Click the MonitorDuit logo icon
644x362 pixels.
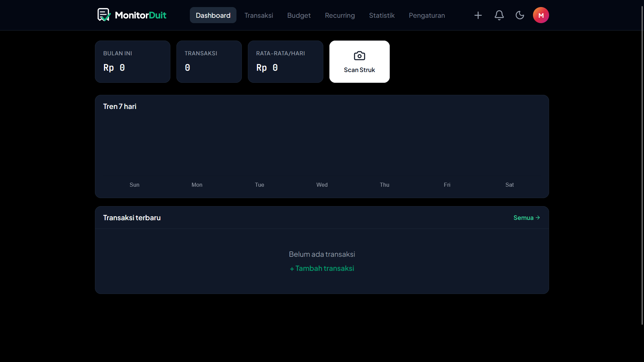[104, 15]
